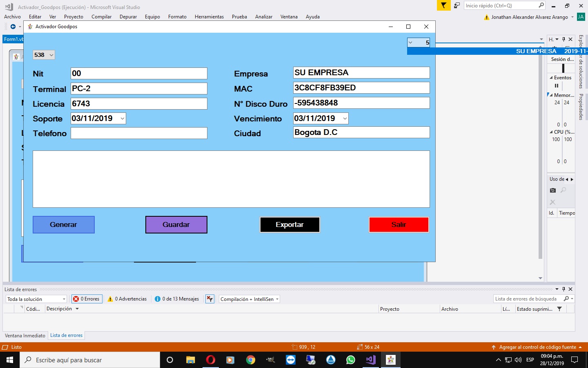
Task: Take a memory snapshot with the camera icon
Action: click(552, 190)
